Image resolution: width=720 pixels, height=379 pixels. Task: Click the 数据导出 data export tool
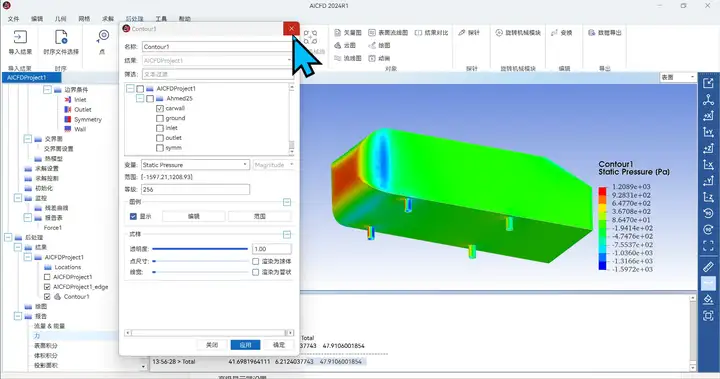tap(605, 33)
